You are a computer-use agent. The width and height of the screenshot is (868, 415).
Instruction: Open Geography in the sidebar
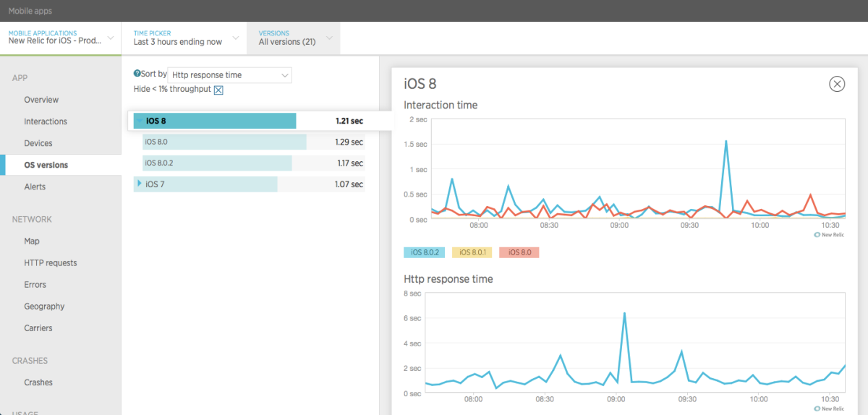[44, 306]
